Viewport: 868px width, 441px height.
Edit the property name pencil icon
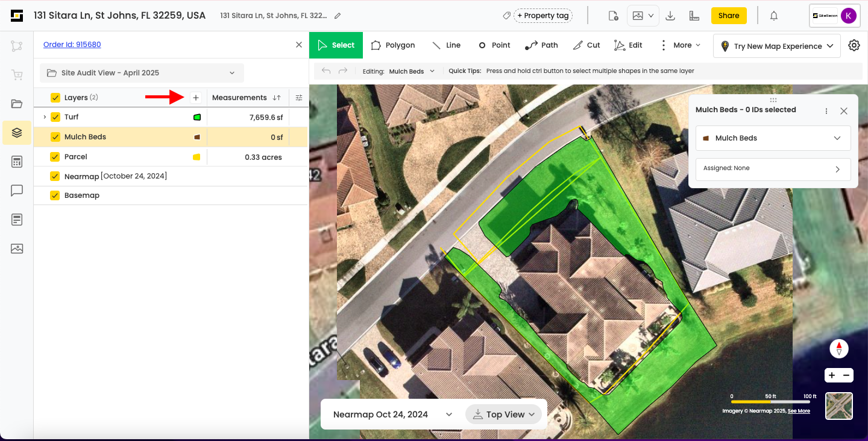(x=338, y=16)
